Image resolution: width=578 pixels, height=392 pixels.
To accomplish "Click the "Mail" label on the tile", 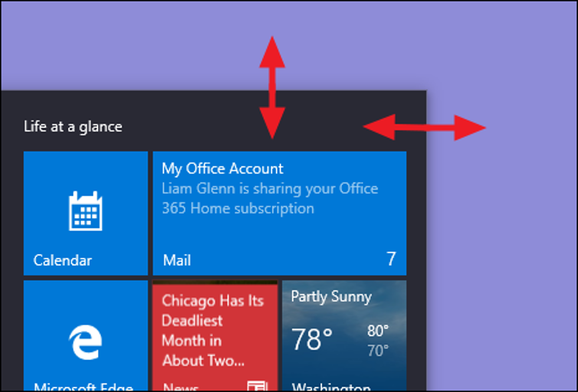I will [x=177, y=260].
